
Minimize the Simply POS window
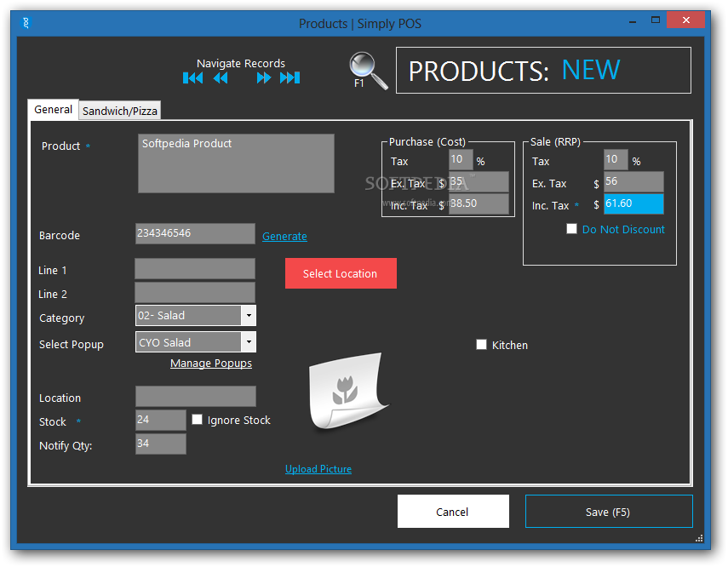point(633,21)
